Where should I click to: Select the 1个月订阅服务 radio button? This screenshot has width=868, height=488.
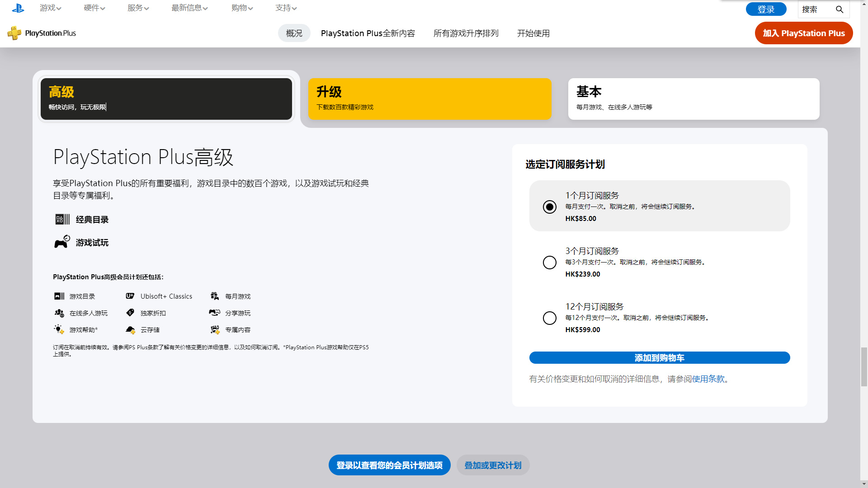pos(550,207)
